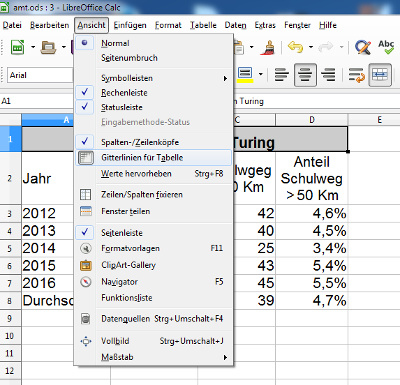The height and width of the screenshot is (385, 400).
Task: Open the Tabelle menu
Action: pyautogui.click(x=203, y=25)
